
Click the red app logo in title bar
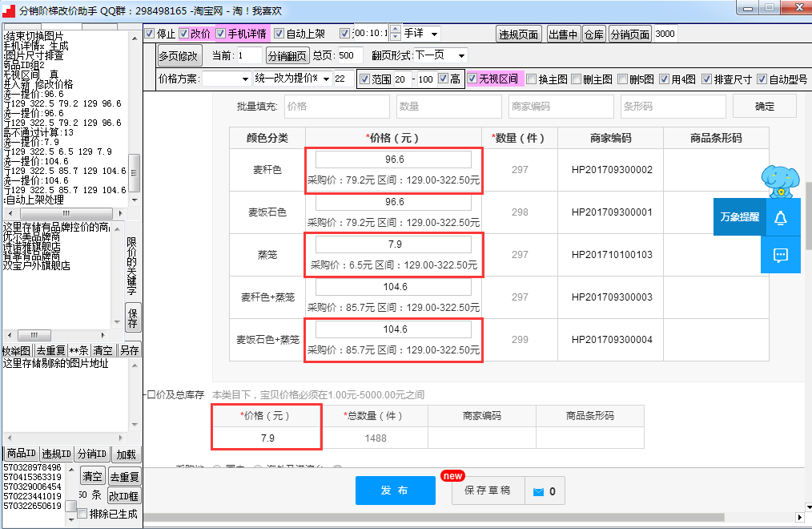click(x=9, y=10)
